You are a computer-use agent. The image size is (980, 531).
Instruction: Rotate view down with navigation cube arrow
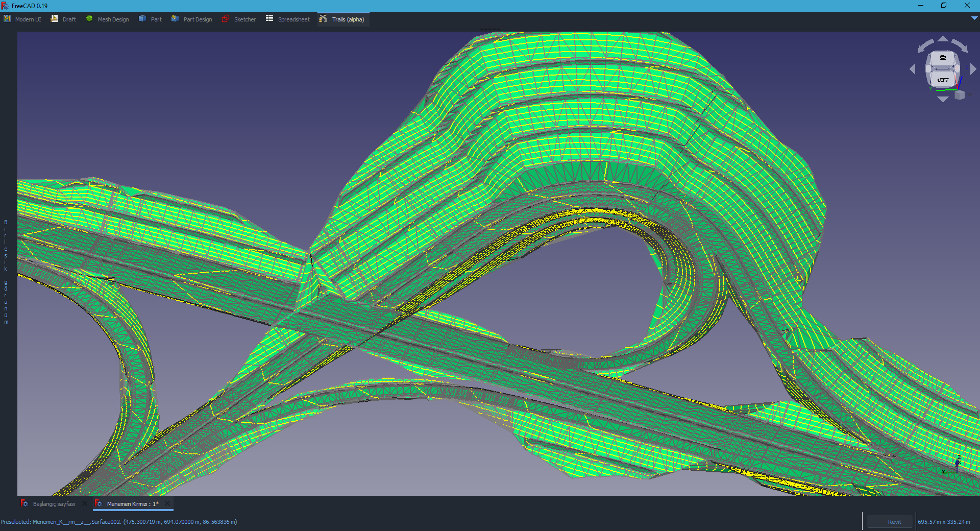943,99
